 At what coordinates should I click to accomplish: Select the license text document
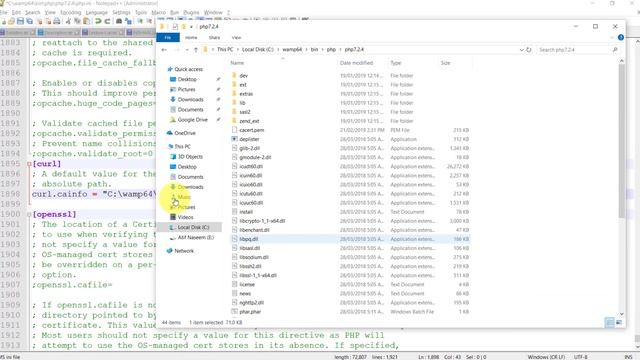[x=247, y=284]
